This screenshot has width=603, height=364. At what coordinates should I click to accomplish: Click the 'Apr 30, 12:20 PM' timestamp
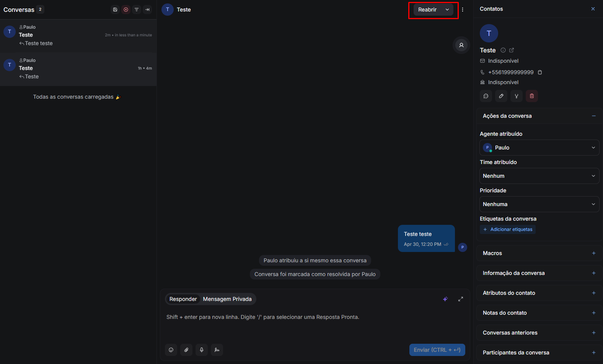point(422,244)
